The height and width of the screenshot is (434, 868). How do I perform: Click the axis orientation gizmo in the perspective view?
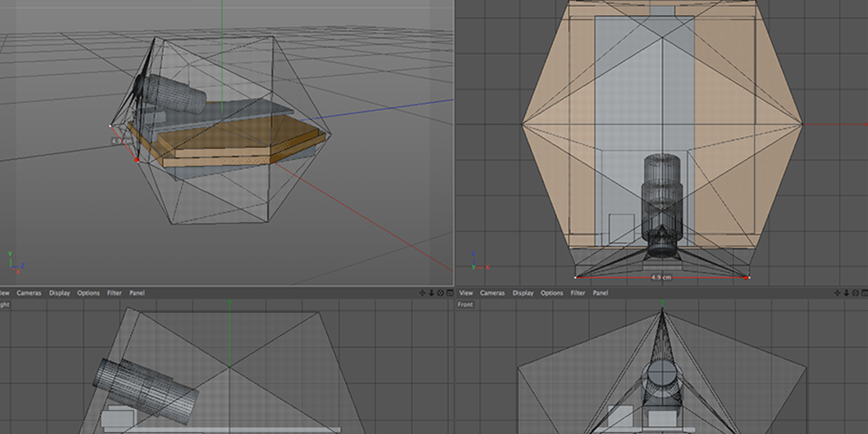pos(16,263)
